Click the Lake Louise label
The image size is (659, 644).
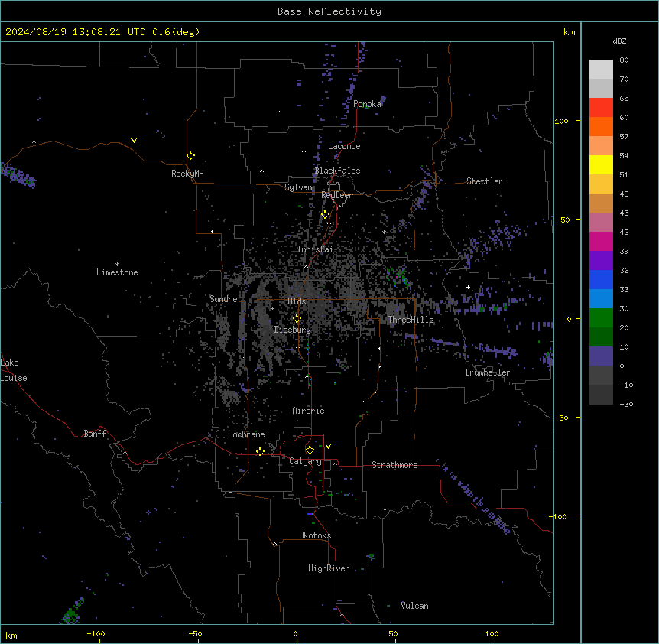(14, 370)
